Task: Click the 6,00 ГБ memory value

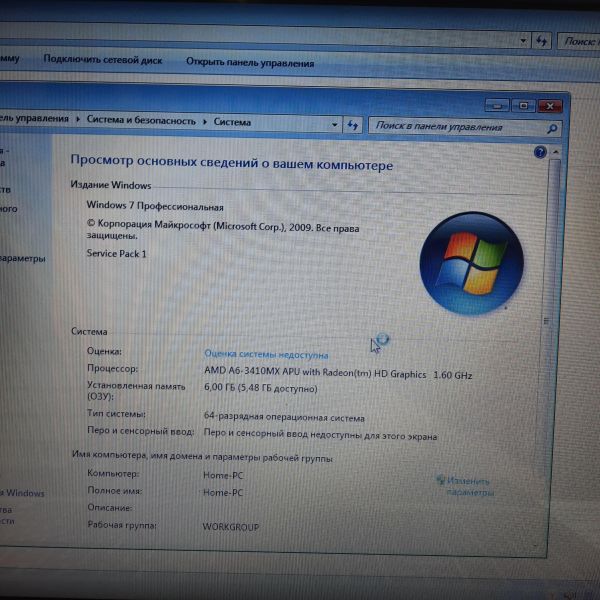Action: click(261, 388)
